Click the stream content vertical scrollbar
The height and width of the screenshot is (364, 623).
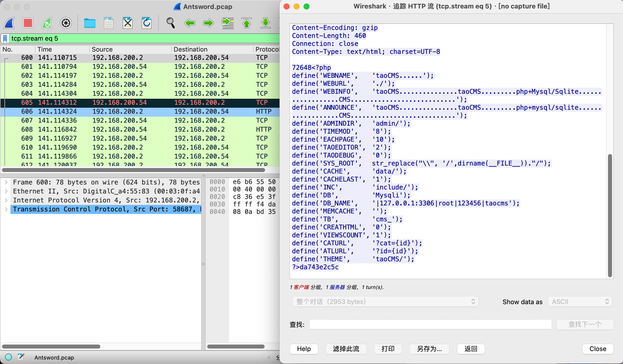(x=610, y=215)
